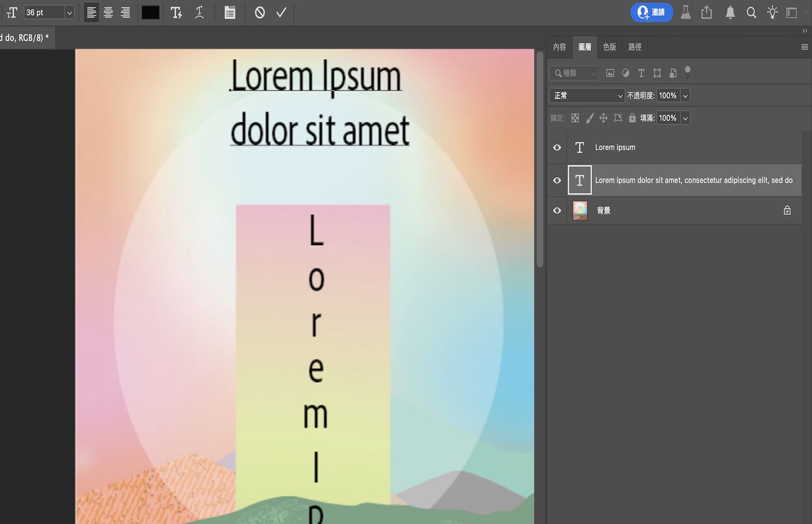Commit text edits with the checkmark icon

(x=281, y=12)
